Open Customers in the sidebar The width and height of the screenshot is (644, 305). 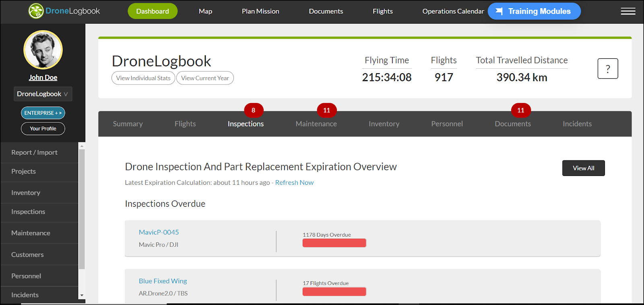(39, 255)
